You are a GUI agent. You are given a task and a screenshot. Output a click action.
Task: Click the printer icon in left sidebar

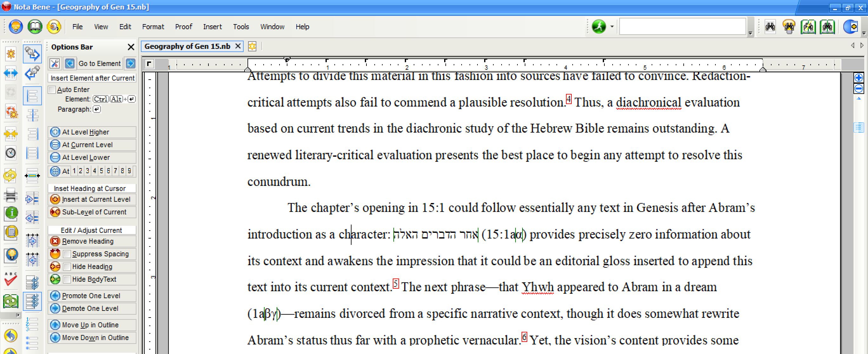[x=11, y=194]
